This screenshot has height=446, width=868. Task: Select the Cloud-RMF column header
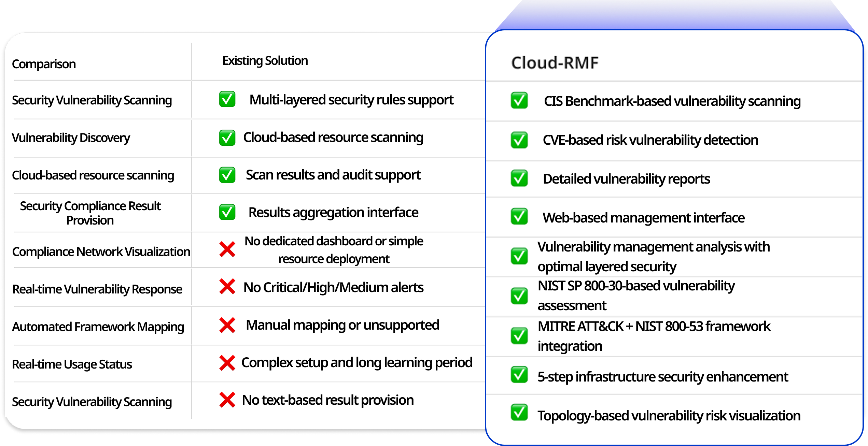[555, 63]
